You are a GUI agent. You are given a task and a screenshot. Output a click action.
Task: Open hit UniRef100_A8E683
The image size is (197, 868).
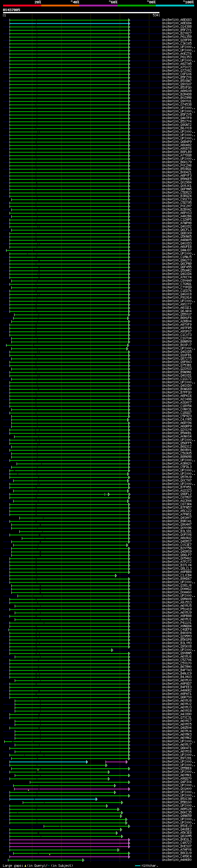[x=177, y=20]
